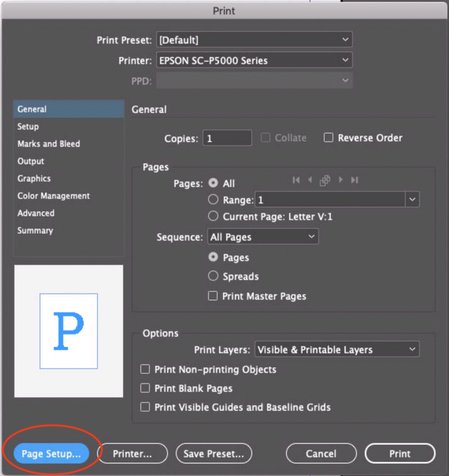Image resolution: width=449 pixels, height=476 pixels.
Task: Select the All pages radio button
Action: coord(213,182)
